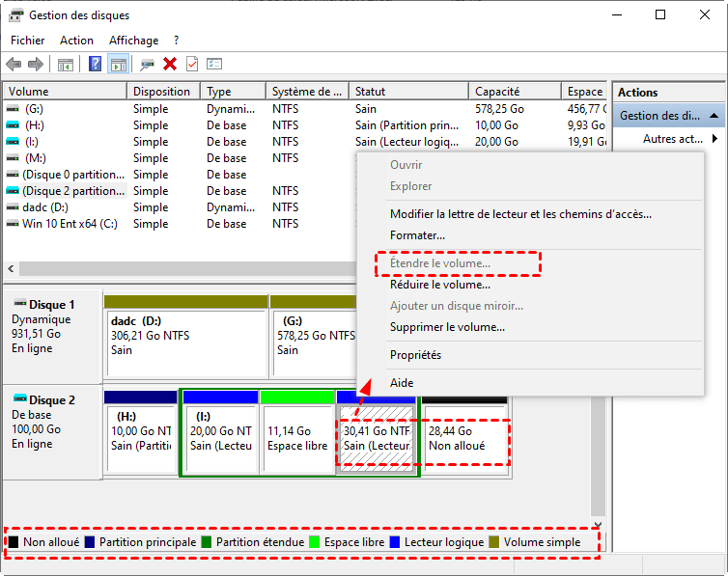Open the Fichier menu
The height and width of the screenshot is (576, 728).
27,41
